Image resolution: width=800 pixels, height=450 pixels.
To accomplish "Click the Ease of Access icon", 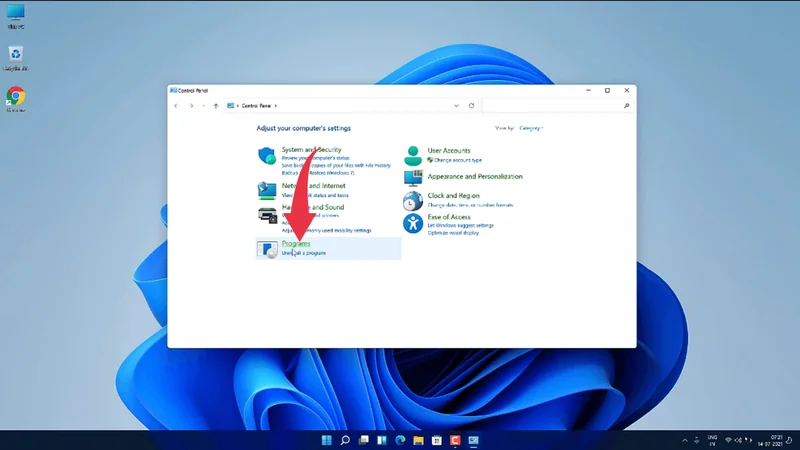I will (413, 221).
